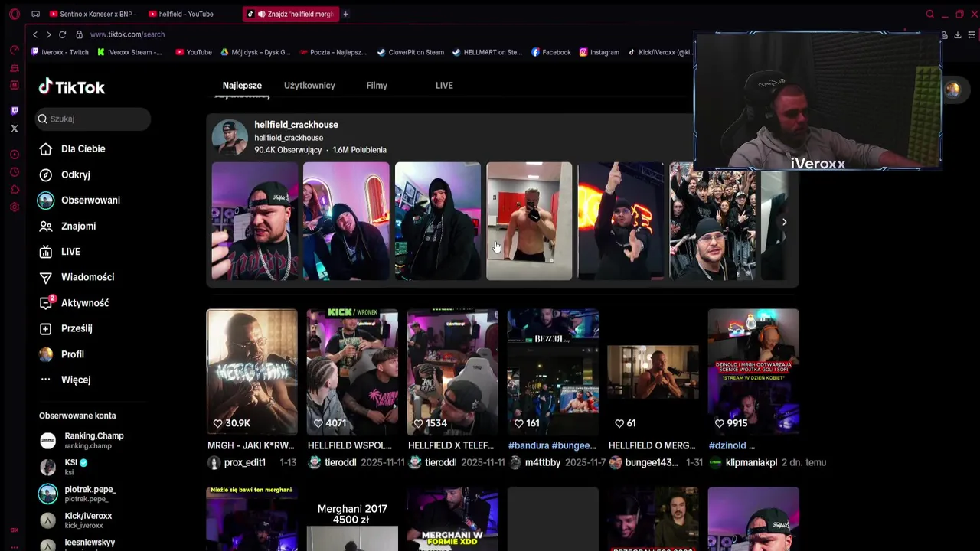This screenshot has width=980, height=551.
Task: Open author prox_edit1
Action: (x=245, y=462)
